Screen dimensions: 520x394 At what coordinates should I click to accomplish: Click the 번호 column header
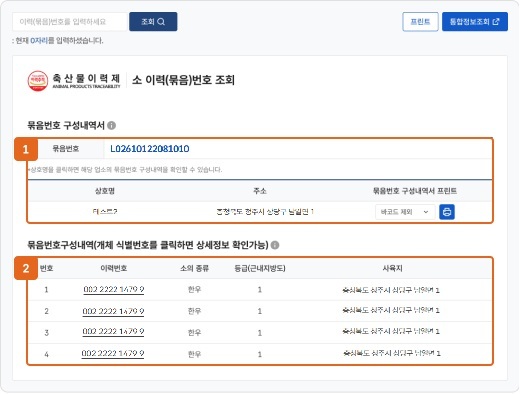[x=46, y=268]
